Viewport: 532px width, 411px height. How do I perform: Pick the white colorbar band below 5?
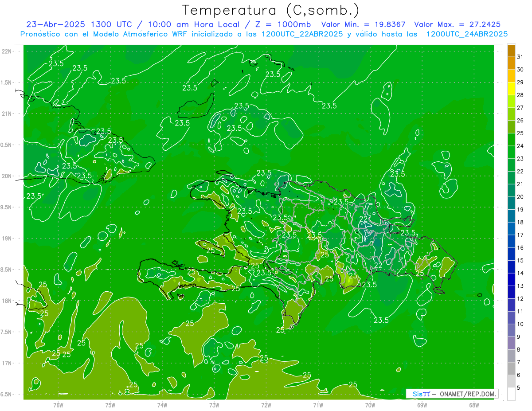click(511, 394)
